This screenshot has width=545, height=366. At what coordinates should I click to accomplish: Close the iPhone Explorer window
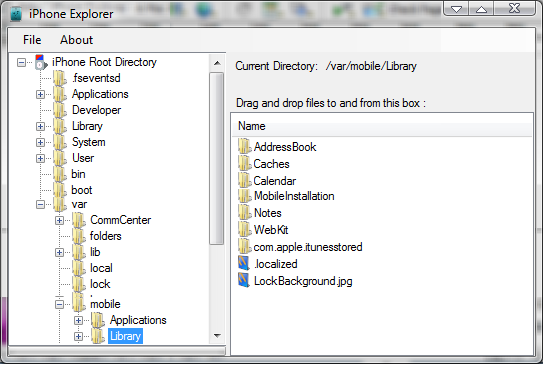click(515, 8)
